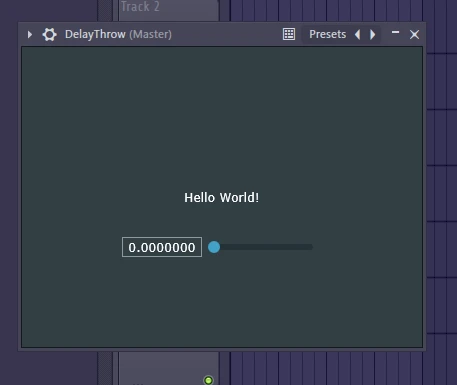This screenshot has height=385, width=457.
Task: Close the DelayThrow plugin window
Action: tap(414, 34)
